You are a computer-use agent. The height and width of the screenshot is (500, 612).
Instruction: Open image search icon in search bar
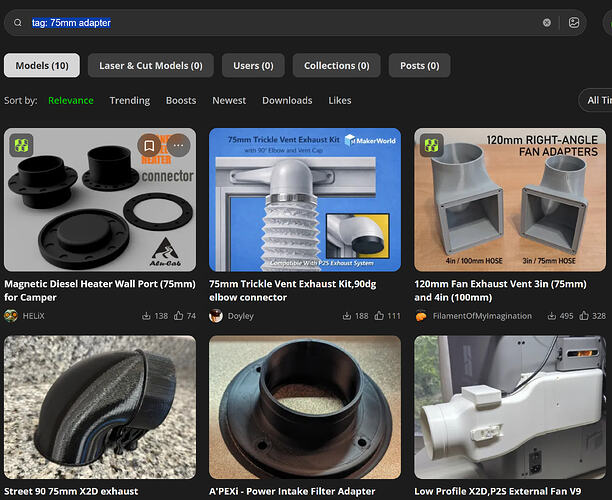pyautogui.click(x=574, y=23)
